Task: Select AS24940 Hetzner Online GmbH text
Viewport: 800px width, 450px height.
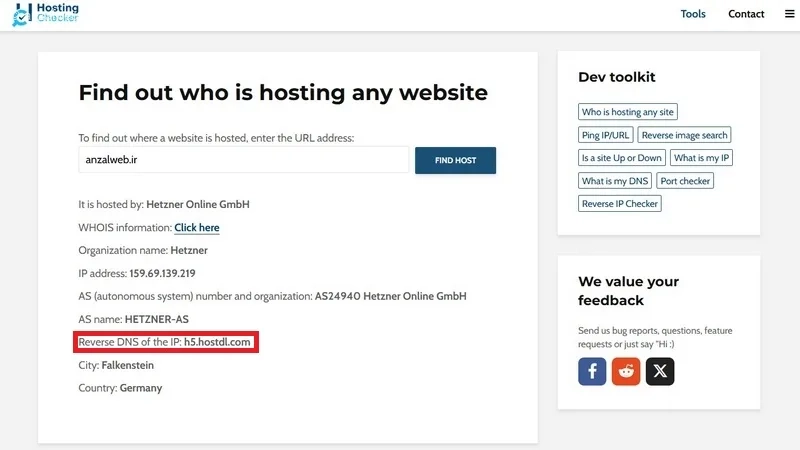Action: (390, 296)
